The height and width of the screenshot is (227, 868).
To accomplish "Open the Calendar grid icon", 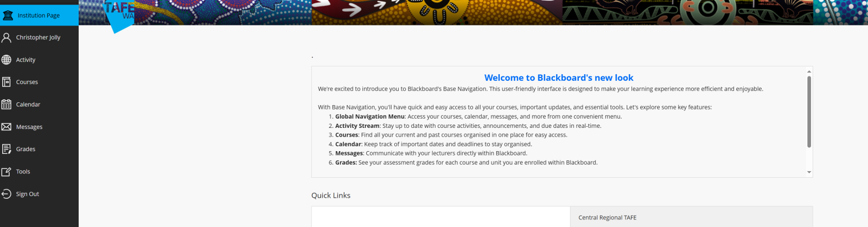I will [7, 105].
